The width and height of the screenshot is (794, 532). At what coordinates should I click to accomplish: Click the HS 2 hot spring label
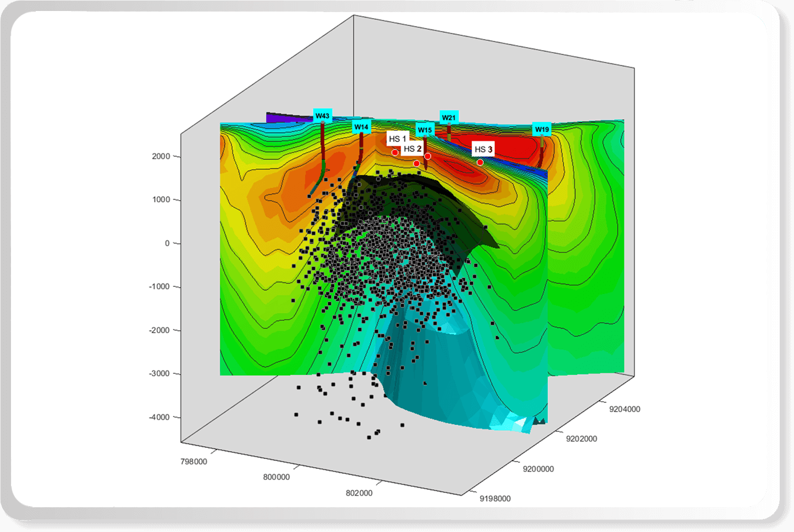(412, 149)
